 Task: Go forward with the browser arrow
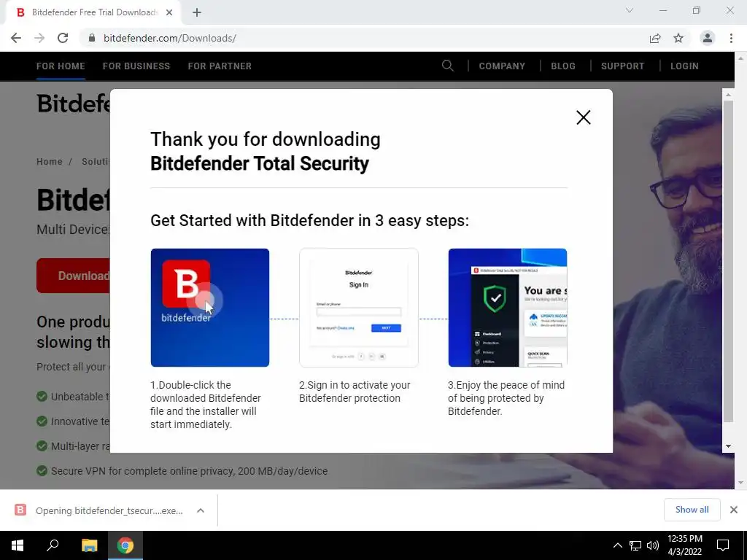point(39,38)
